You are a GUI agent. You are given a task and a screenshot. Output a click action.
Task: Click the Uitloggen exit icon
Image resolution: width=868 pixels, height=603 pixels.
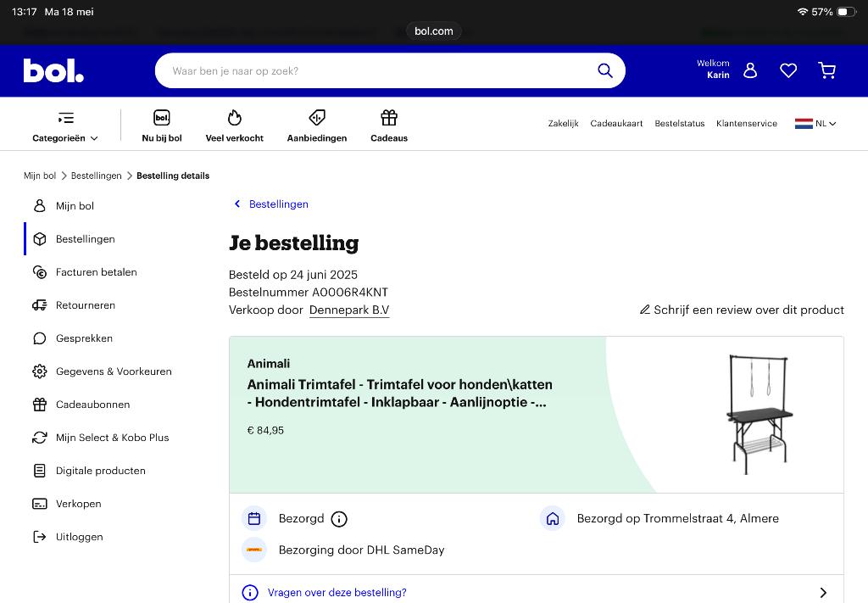tap(39, 537)
